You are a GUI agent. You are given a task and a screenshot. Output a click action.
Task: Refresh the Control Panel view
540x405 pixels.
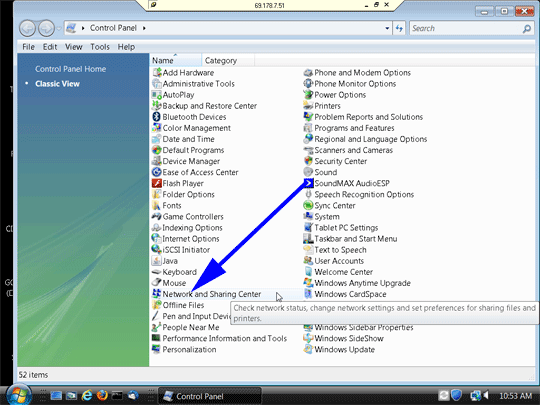[x=399, y=28]
